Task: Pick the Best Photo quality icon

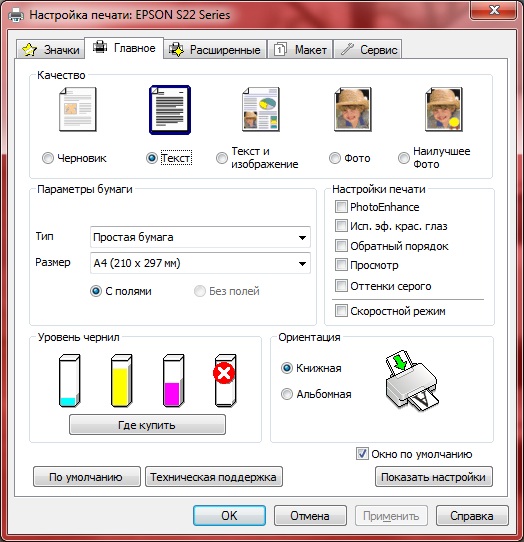Action: (444, 109)
